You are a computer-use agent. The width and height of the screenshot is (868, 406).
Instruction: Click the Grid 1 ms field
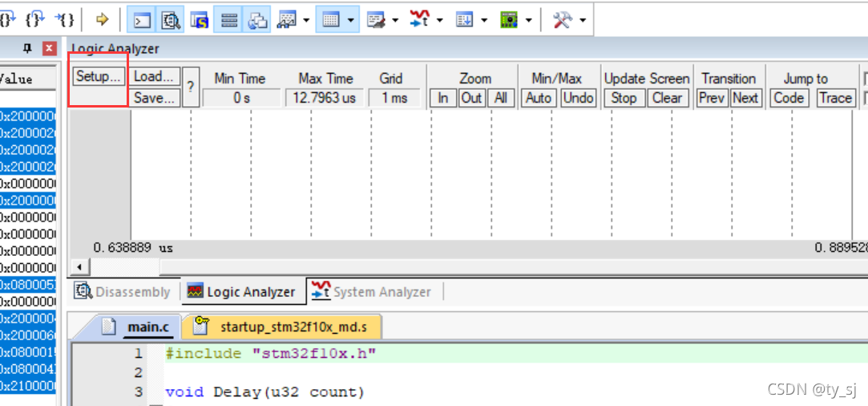pos(394,98)
